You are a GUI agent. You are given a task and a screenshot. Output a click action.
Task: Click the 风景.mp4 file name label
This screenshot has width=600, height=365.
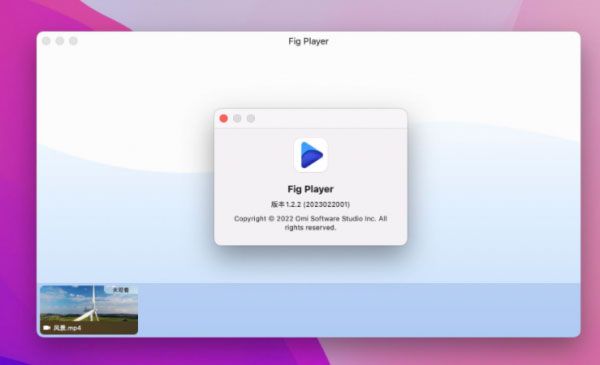click(x=67, y=328)
